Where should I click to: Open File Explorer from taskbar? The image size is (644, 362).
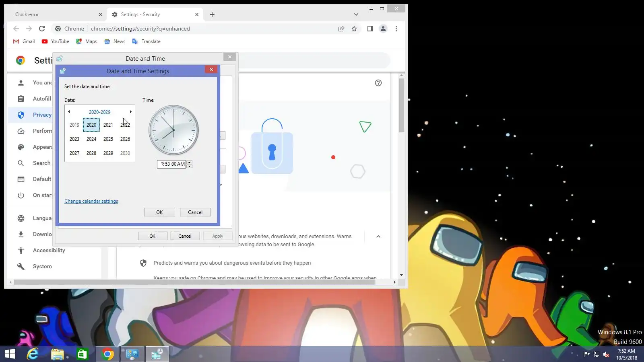tap(58, 354)
